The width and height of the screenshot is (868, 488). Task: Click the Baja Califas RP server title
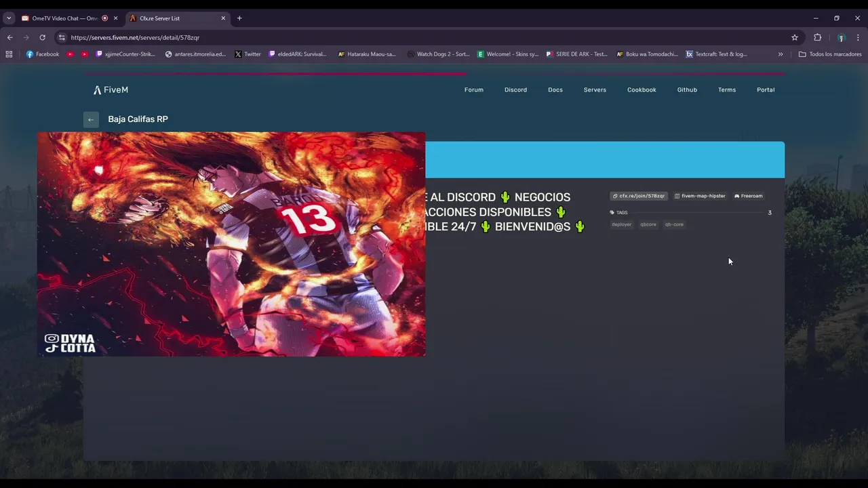(138, 119)
